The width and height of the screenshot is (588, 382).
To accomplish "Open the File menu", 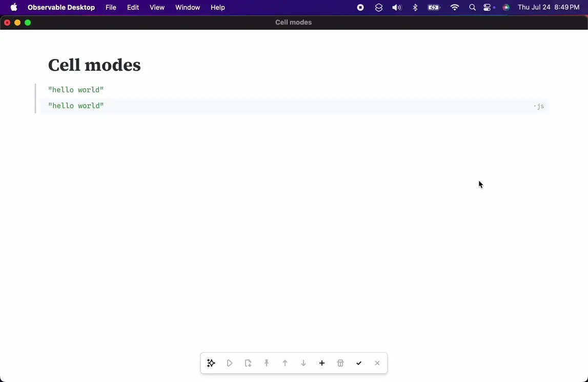I will pyautogui.click(x=111, y=8).
